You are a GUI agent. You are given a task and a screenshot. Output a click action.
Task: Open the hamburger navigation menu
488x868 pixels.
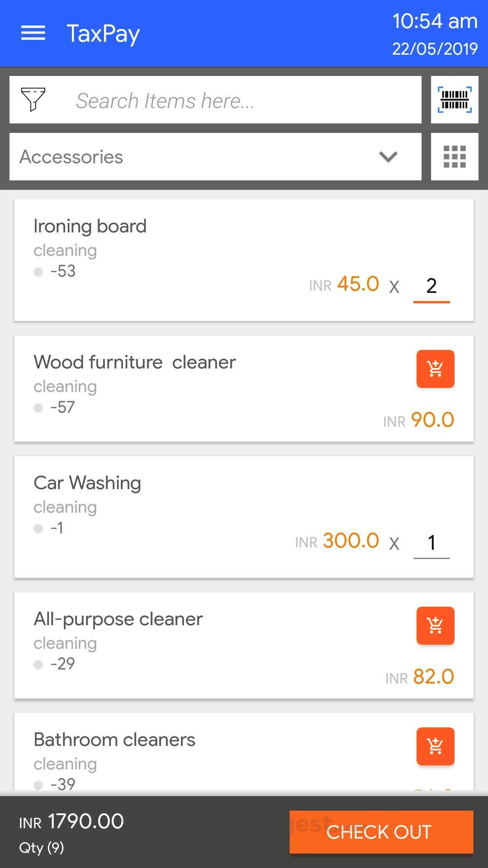pyautogui.click(x=33, y=33)
